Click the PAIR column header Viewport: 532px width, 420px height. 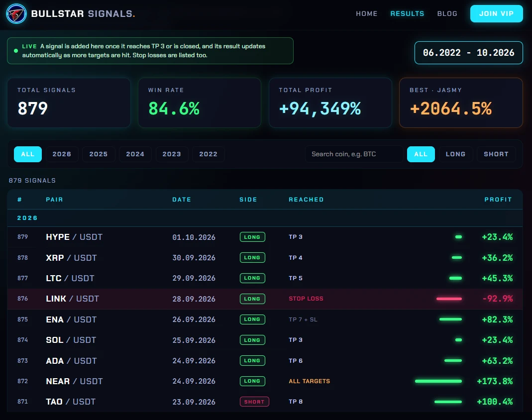click(54, 200)
